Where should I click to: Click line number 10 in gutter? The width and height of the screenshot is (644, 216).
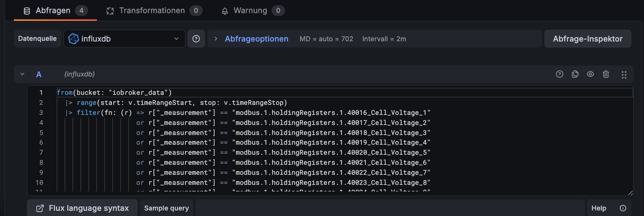(x=39, y=182)
